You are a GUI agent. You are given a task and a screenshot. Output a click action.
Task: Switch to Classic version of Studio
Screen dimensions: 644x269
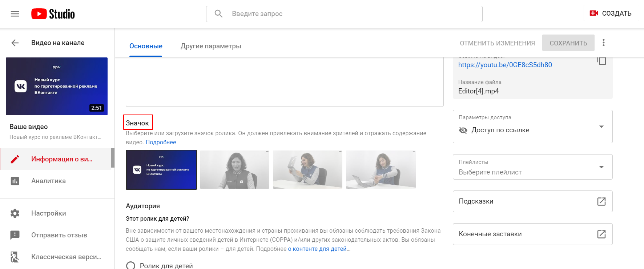pyautogui.click(x=66, y=257)
